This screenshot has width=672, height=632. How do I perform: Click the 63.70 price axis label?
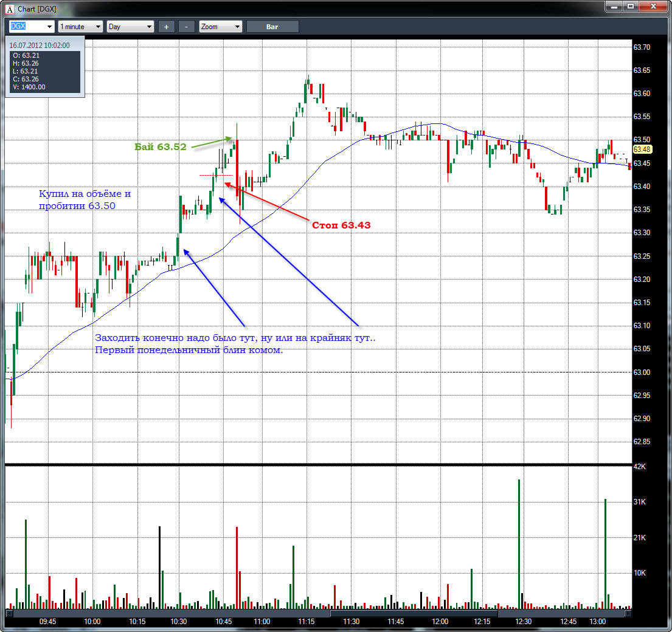click(642, 47)
